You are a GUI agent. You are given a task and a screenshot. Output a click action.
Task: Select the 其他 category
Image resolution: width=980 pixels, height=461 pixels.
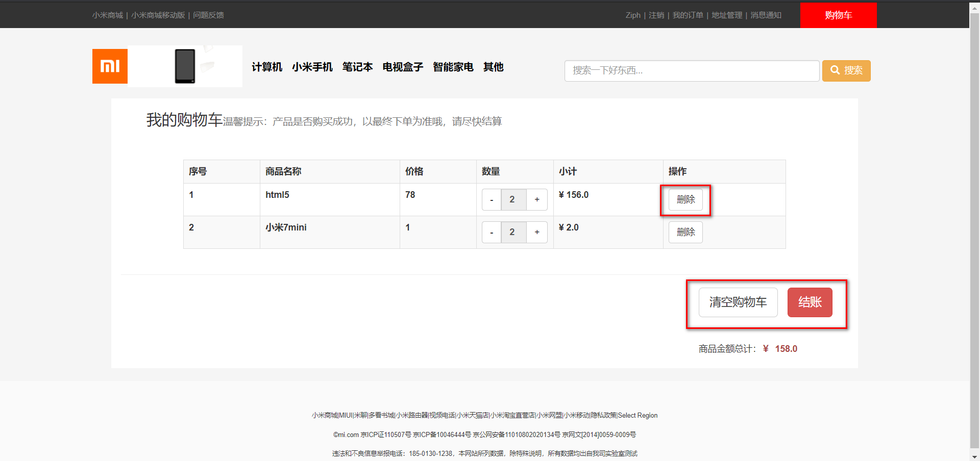click(x=494, y=67)
